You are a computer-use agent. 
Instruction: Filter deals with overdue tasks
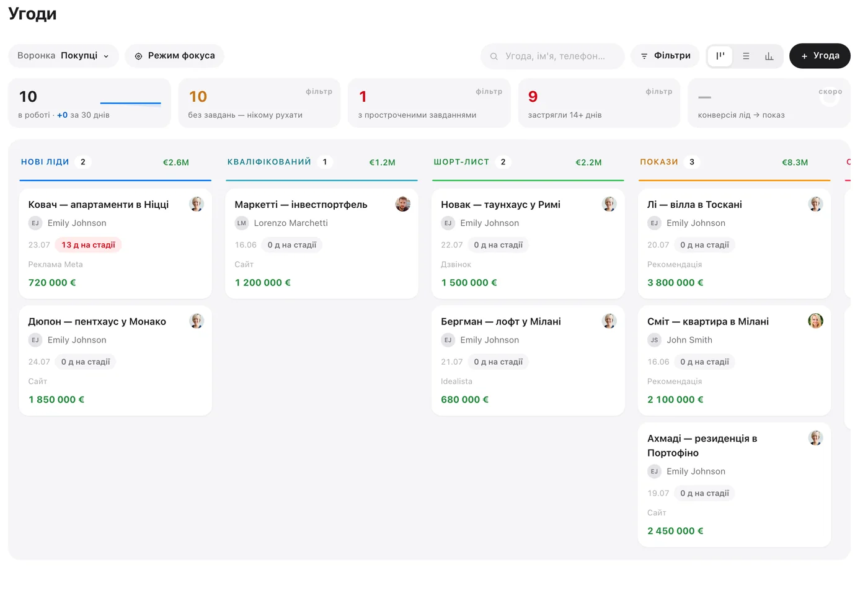pos(429,103)
